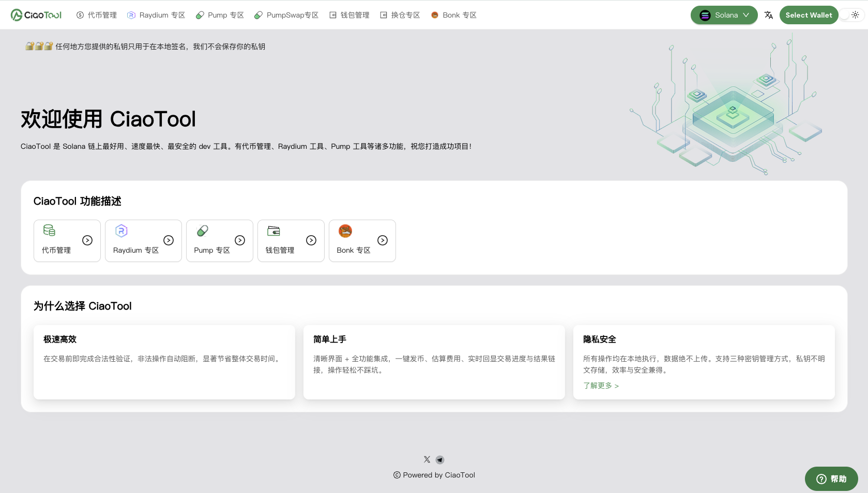Open the Telegram social link
Viewport: 868px width, 493px height.
tap(440, 460)
